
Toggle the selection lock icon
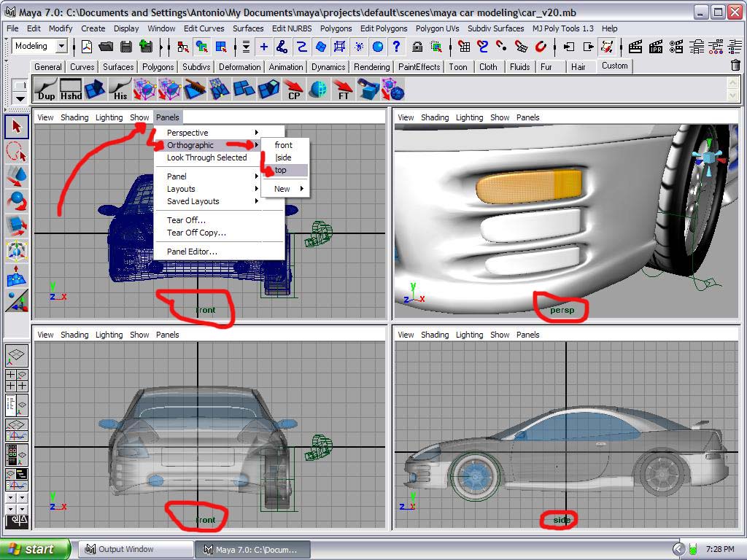[417, 47]
